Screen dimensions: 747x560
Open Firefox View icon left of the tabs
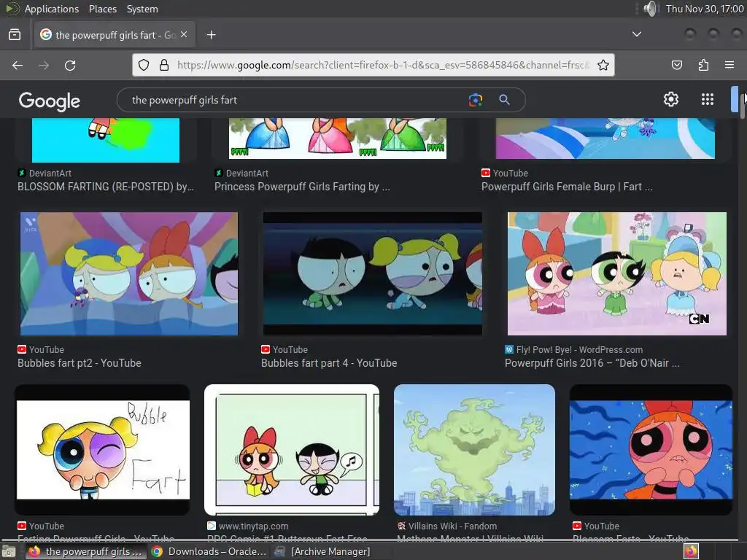tap(15, 35)
